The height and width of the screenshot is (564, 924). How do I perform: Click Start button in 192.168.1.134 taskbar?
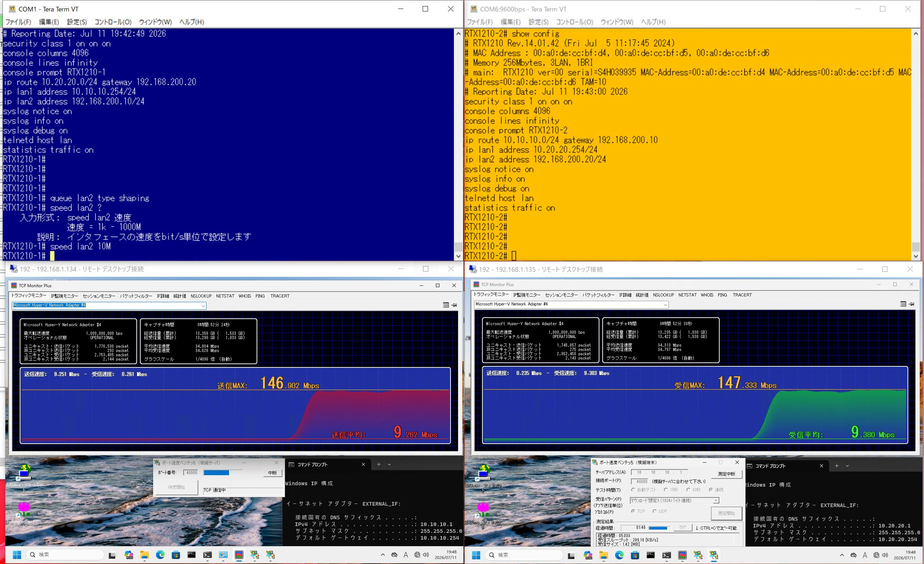point(17,555)
